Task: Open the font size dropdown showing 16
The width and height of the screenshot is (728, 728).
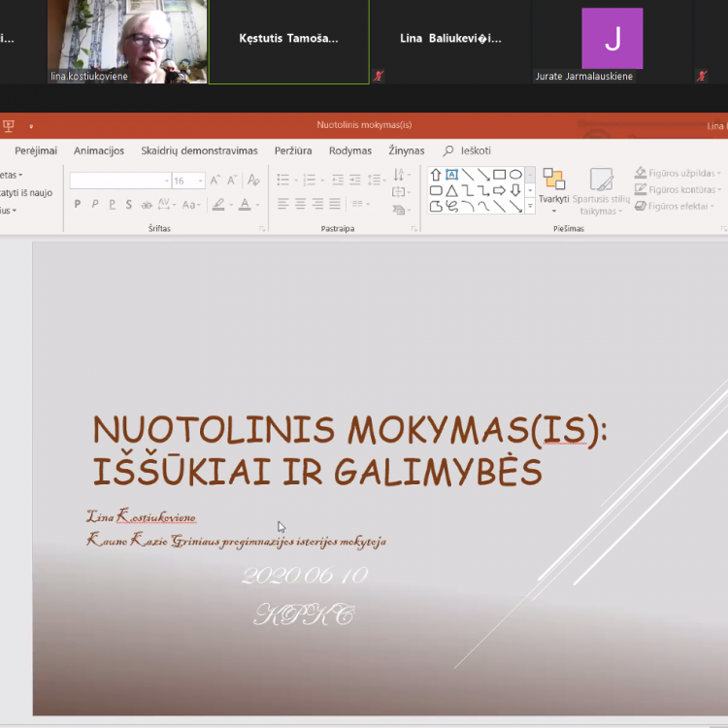Action: 201,181
